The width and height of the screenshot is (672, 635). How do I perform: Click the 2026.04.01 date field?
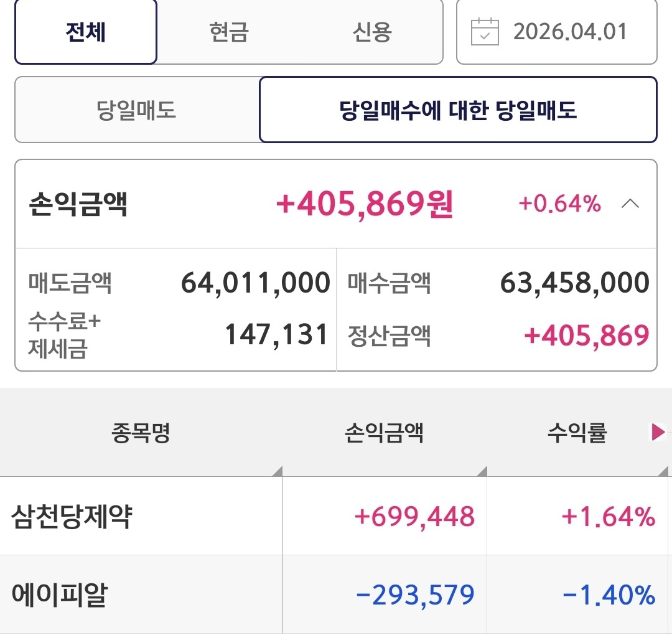pyautogui.click(x=570, y=32)
